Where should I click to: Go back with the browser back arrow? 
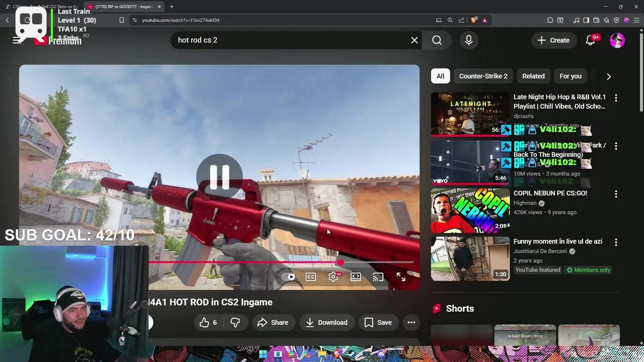tap(8, 20)
